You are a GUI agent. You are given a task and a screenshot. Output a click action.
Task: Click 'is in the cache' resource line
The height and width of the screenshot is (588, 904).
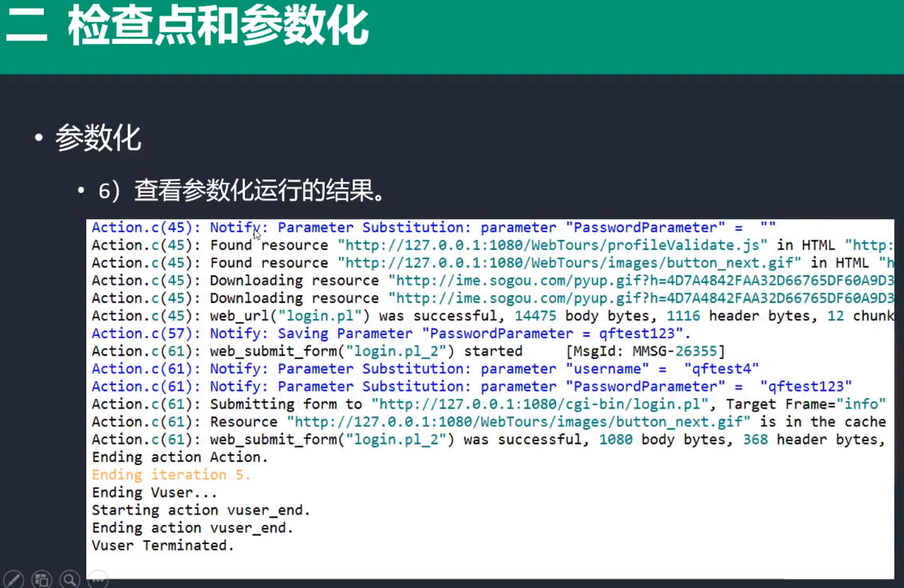pyautogui.click(x=489, y=422)
